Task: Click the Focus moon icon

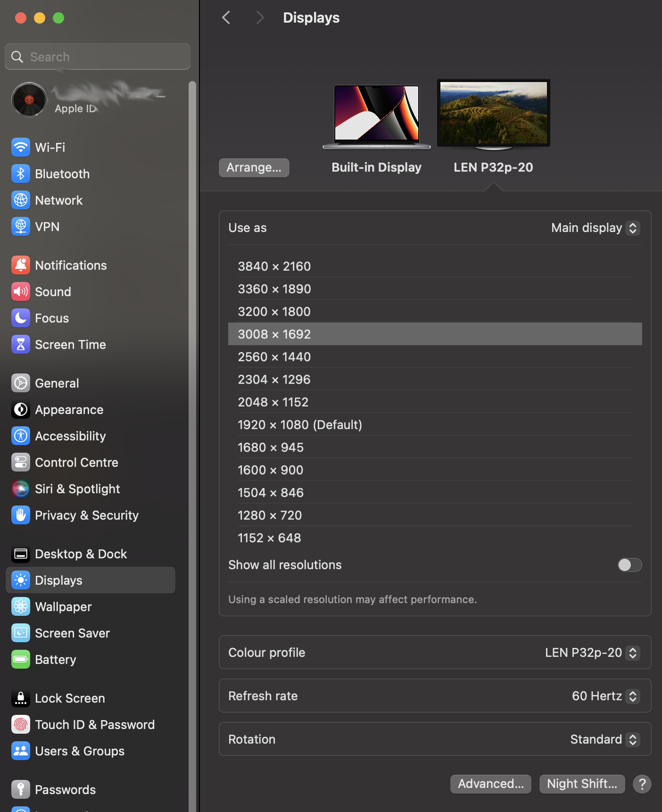Action: pyautogui.click(x=20, y=318)
